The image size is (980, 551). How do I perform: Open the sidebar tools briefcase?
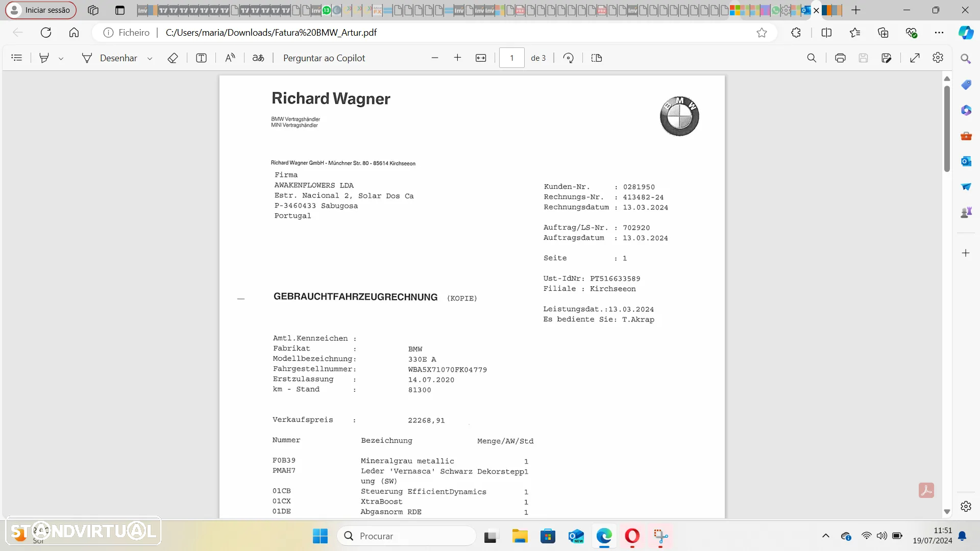click(x=966, y=136)
